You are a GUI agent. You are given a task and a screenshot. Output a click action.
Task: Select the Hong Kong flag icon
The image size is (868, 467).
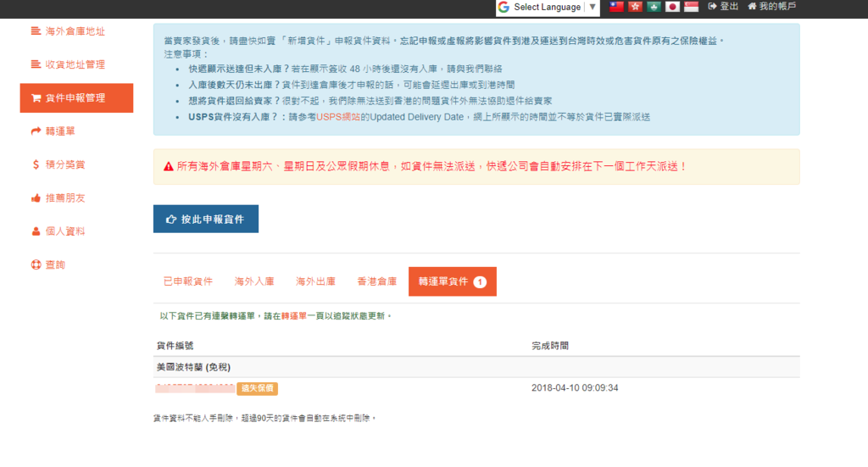point(635,7)
